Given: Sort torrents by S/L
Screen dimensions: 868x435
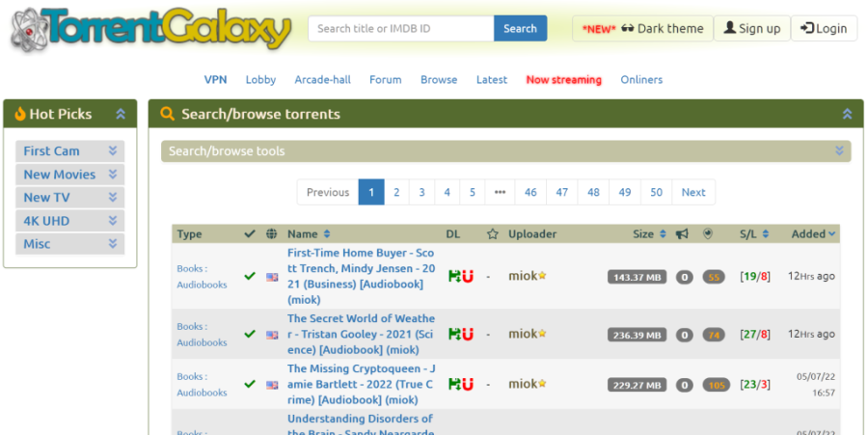Looking at the screenshot, I should point(754,234).
